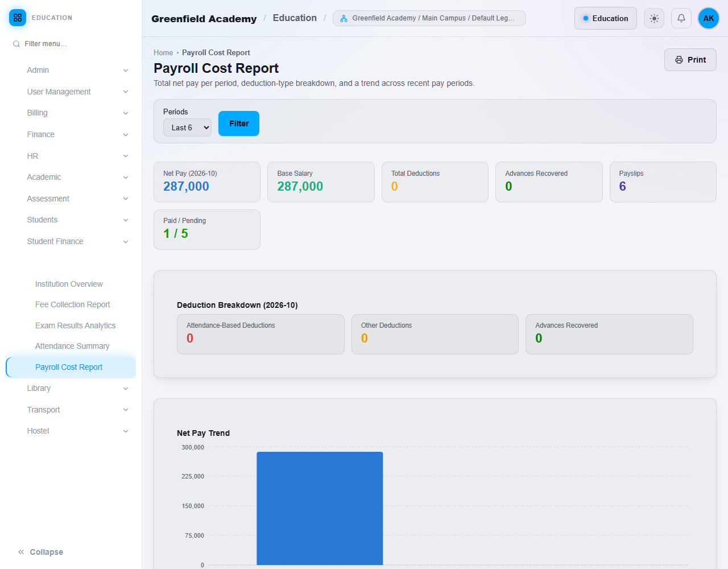Expand the Student Finance chevron
Viewport: 728px width, 569px height.
coord(126,242)
